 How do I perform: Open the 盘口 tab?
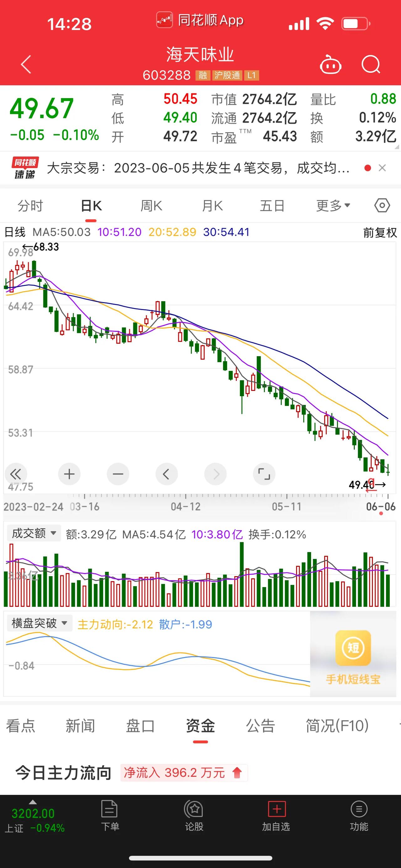click(x=140, y=725)
